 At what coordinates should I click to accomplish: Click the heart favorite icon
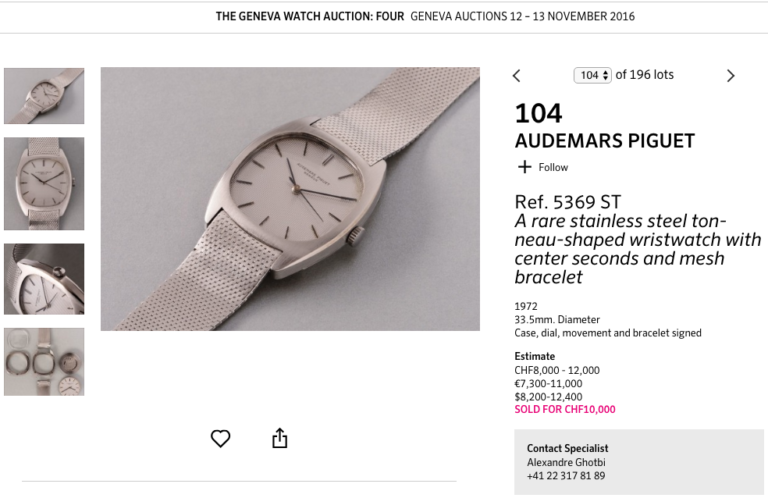point(220,438)
